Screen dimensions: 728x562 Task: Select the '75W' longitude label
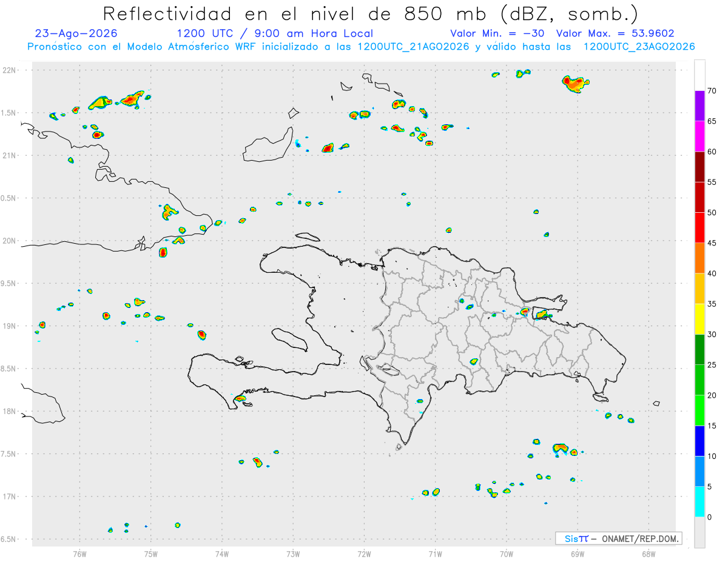click(151, 554)
